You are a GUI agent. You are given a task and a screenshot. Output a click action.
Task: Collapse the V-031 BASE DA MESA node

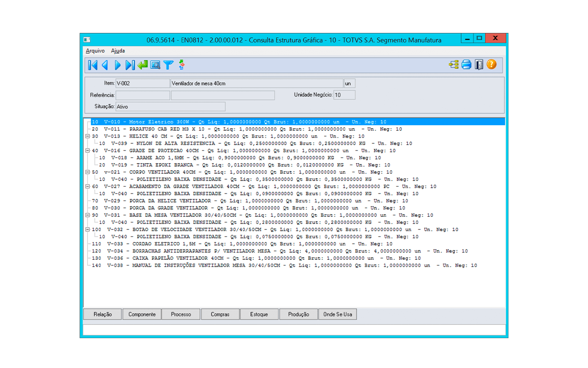pos(87,215)
